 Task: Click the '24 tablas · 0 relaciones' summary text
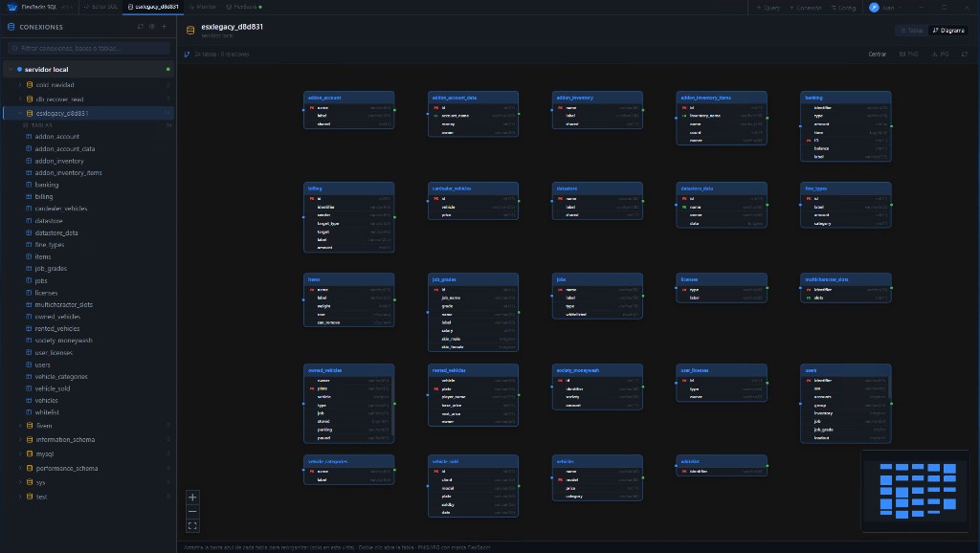(x=222, y=55)
